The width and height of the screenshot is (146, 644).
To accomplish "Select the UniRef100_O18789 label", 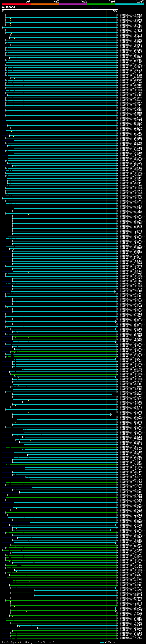I will coord(131,263).
